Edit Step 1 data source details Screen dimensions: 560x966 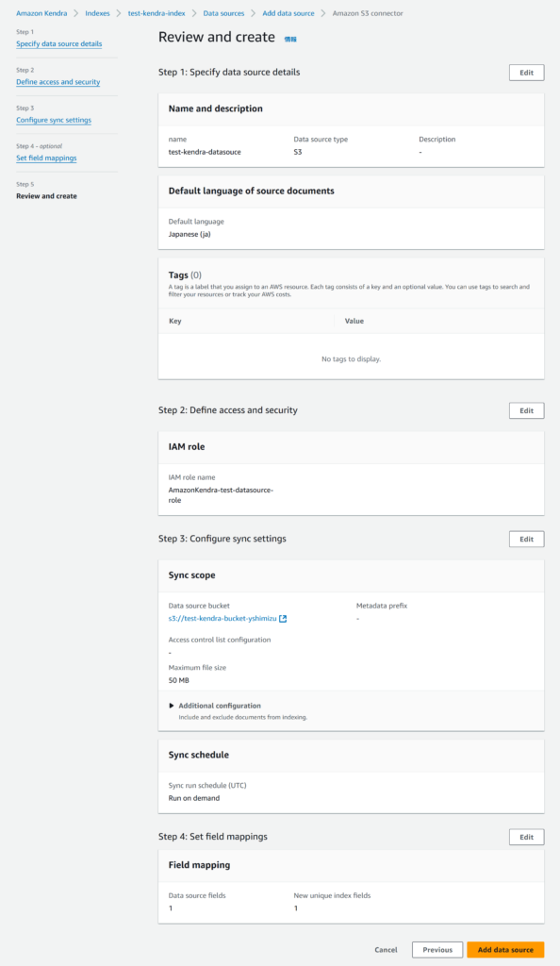(x=526, y=73)
